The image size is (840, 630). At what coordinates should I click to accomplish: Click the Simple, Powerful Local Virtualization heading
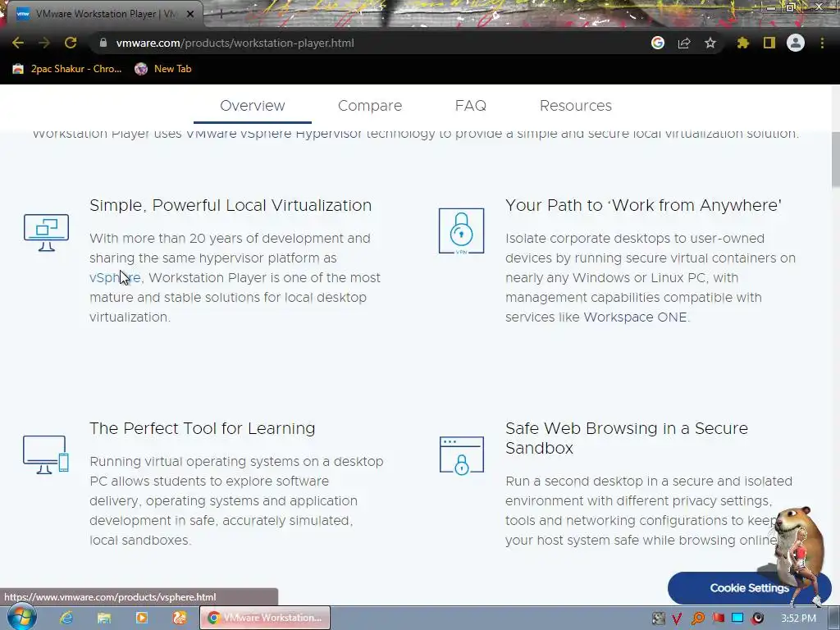coord(231,205)
